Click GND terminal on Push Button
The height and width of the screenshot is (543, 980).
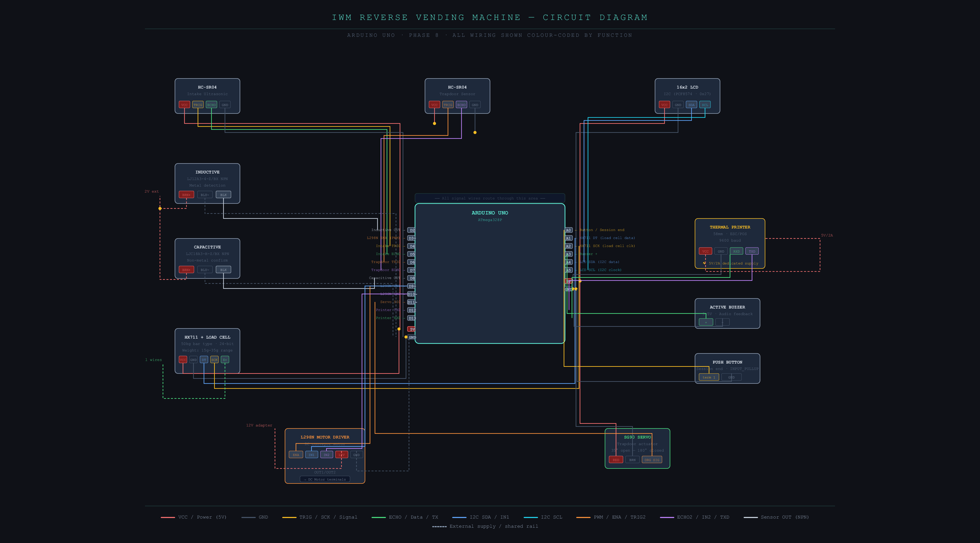pos(732,377)
